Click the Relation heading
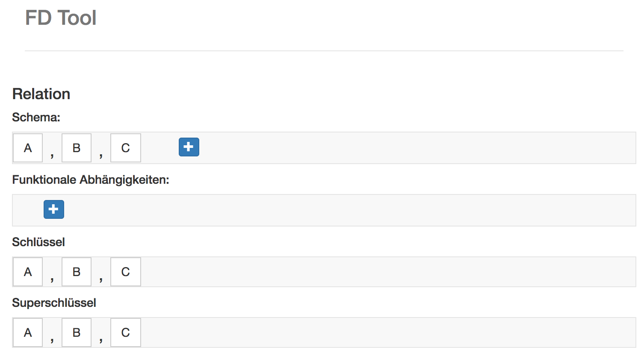Image resolution: width=644 pixels, height=353 pixels. [41, 94]
